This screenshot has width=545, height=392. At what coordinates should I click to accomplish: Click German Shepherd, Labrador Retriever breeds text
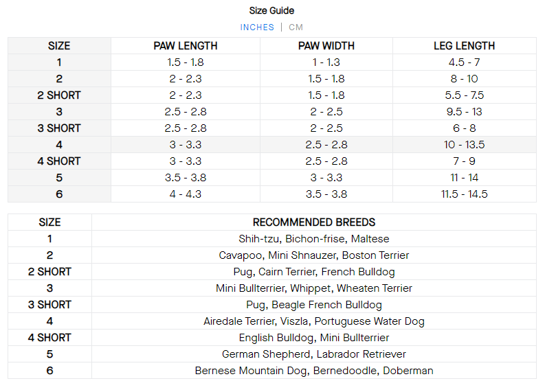(314, 354)
